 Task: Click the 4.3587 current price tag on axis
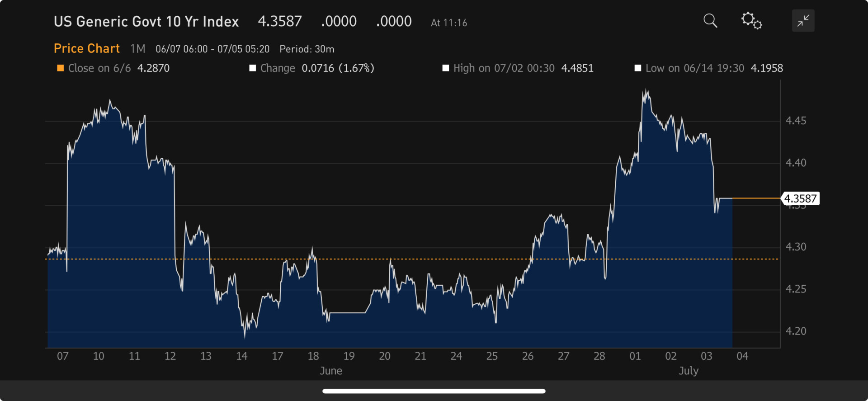[x=800, y=198]
